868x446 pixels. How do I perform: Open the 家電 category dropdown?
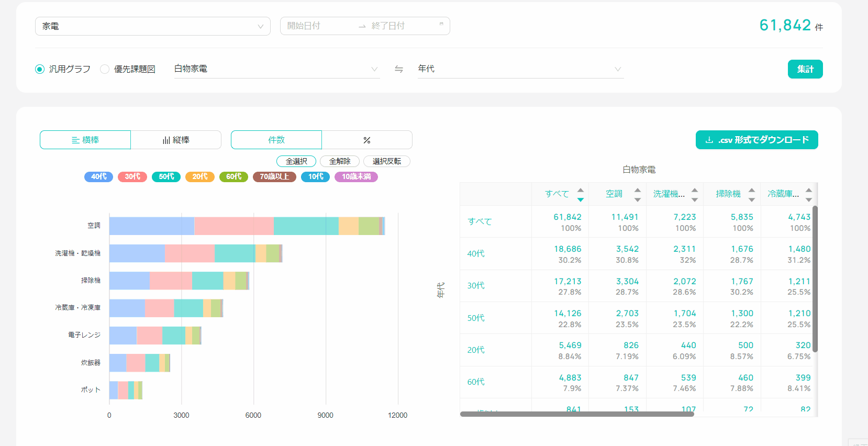(x=152, y=26)
